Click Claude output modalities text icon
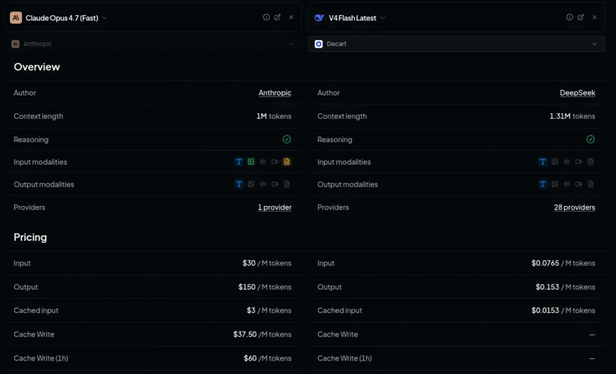This screenshot has height=374, width=616. point(239,184)
